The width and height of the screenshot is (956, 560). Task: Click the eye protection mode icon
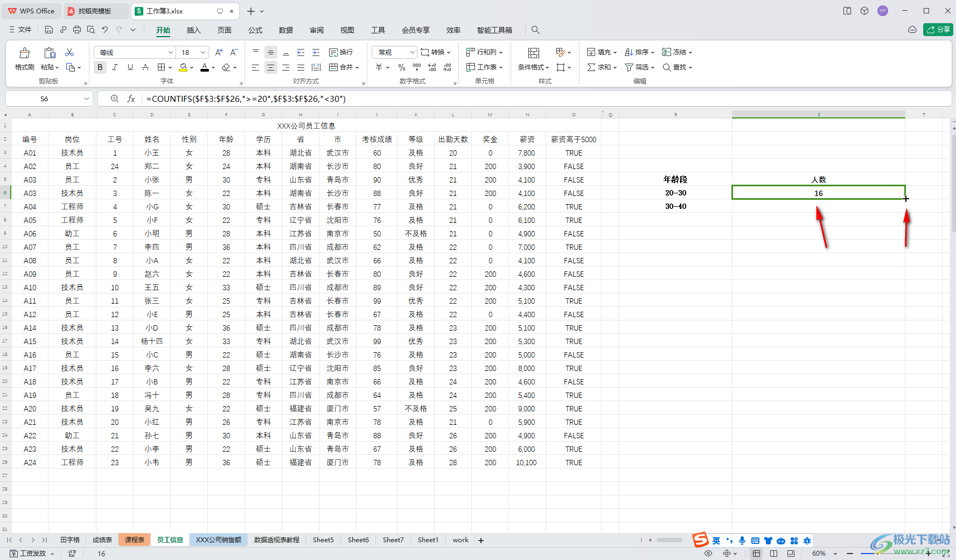tap(708, 554)
